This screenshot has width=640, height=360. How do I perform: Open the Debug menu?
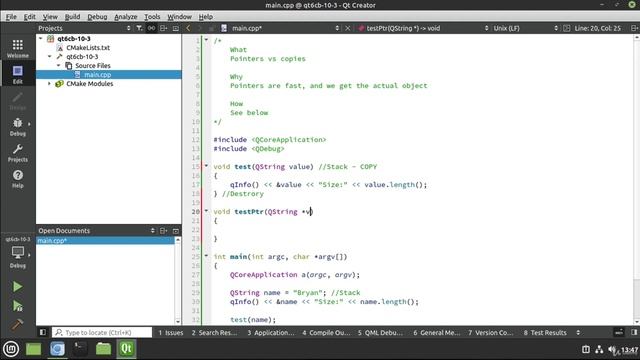click(97, 17)
